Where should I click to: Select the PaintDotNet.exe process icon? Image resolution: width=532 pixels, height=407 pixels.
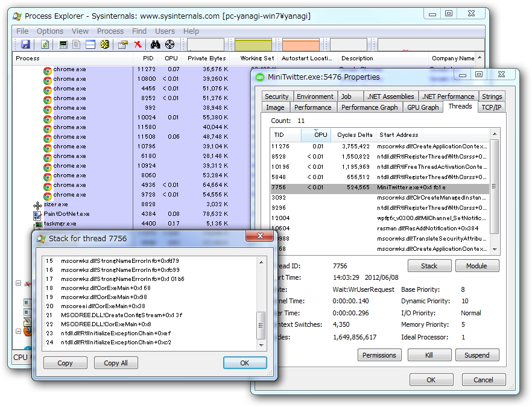(x=37, y=215)
